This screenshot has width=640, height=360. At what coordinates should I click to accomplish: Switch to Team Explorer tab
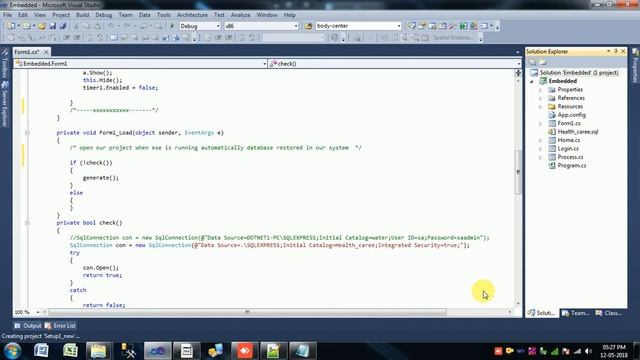pos(576,313)
